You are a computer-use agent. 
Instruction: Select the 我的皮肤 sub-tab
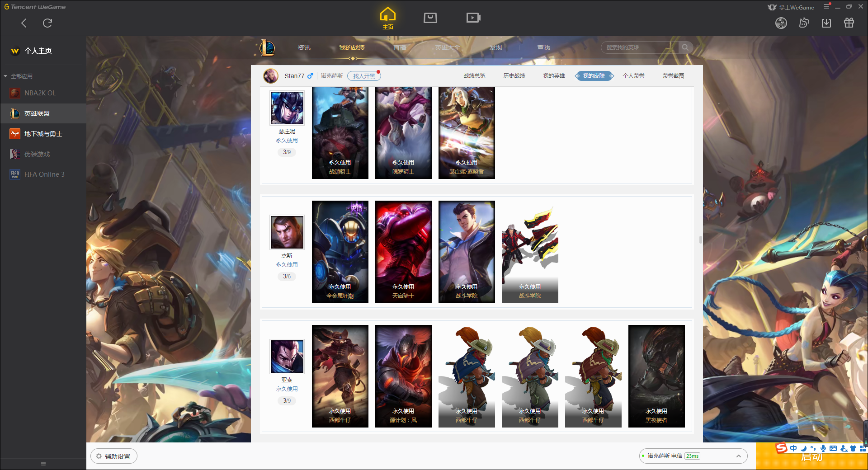point(594,76)
